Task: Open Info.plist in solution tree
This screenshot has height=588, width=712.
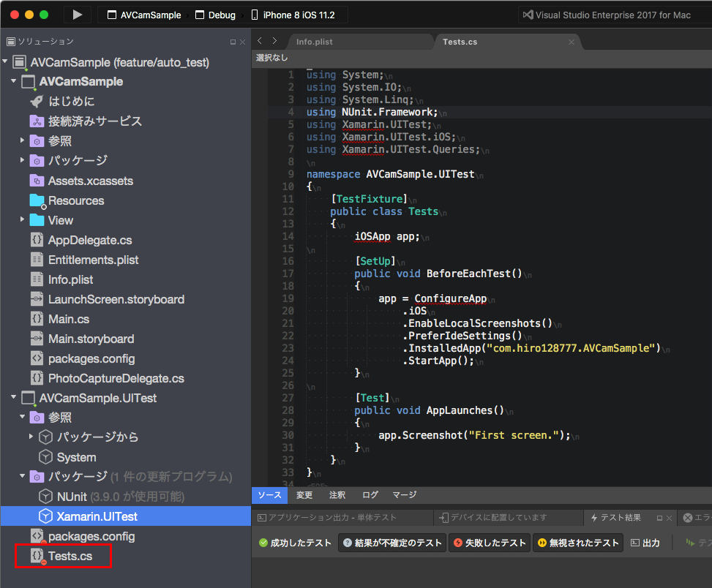Action: pos(61,279)
